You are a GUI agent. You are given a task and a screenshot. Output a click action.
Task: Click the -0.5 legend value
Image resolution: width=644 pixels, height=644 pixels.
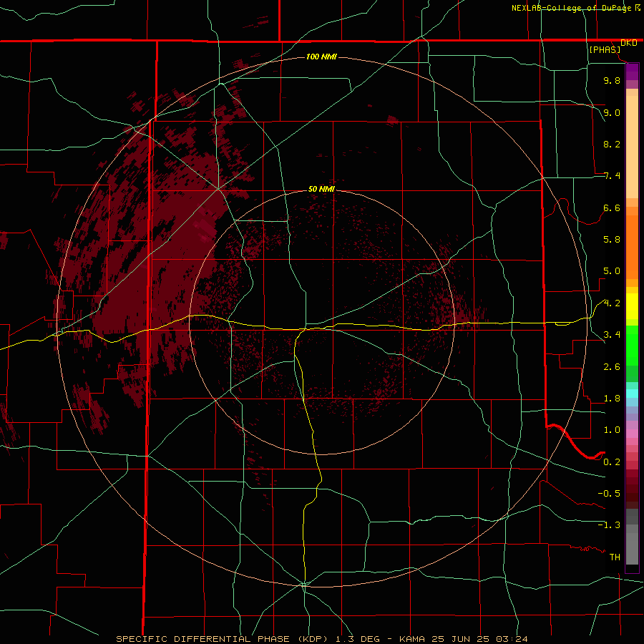609,494
